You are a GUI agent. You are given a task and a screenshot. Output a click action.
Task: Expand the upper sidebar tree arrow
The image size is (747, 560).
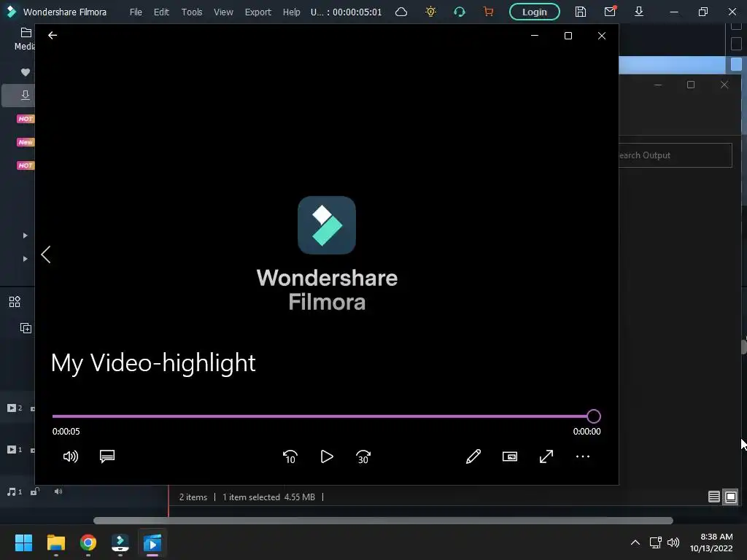pyautogui.click(x=26, y=236)
